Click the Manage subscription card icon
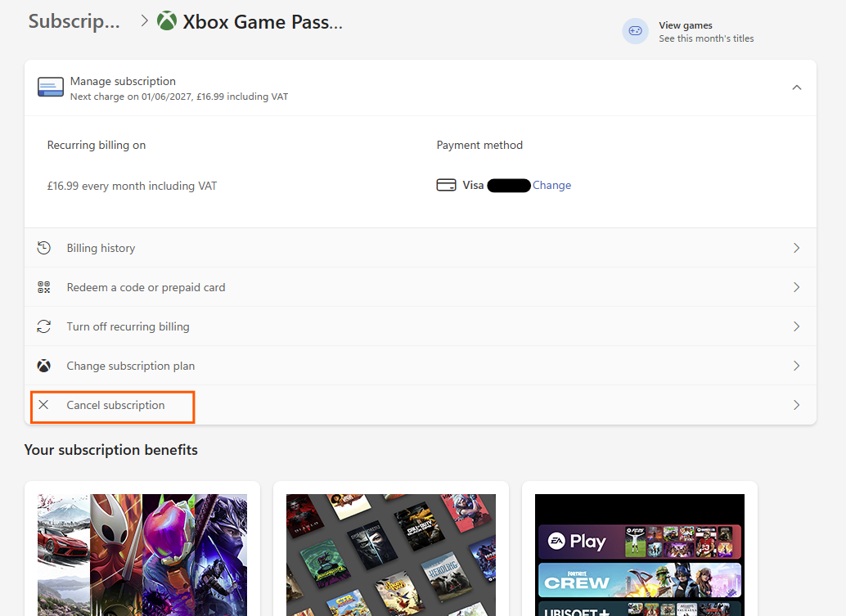 (x=51, y=87)
